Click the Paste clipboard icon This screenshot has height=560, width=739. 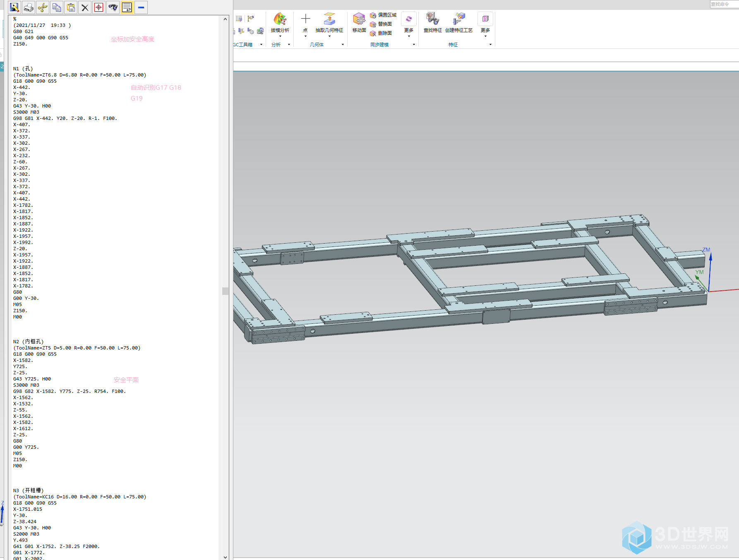(x=71, y=7)
